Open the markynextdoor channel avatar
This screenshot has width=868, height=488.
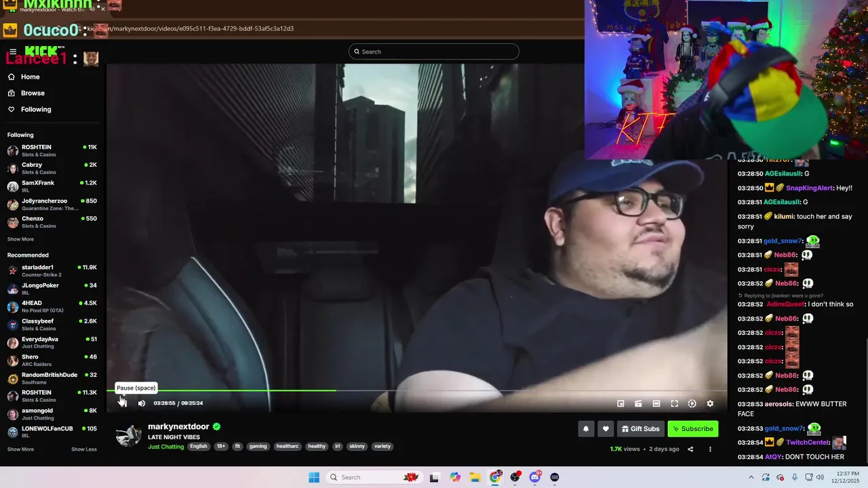pyautogui.click(x=128, y=434)
